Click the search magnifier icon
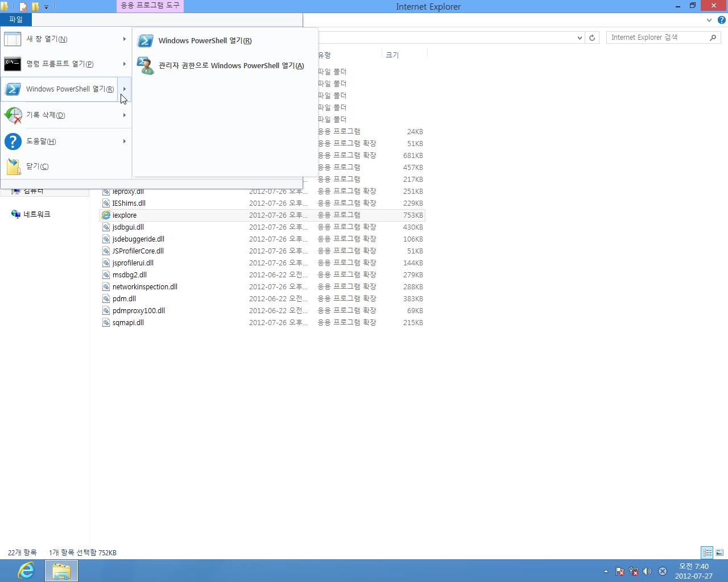Screen dimensions: 728x582 (713, 38)
